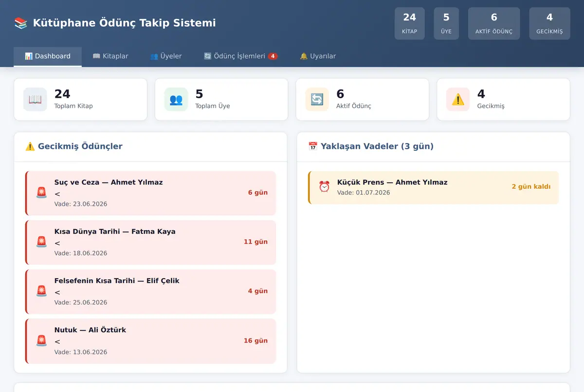Viewport: 584px width, 392px height.
Task: Click the 4 GECİKMİŞ counter in the header
Action: pos(549,23)
